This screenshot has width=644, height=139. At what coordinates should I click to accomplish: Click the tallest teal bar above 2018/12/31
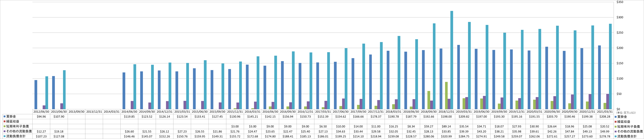[x=452, y=60]
